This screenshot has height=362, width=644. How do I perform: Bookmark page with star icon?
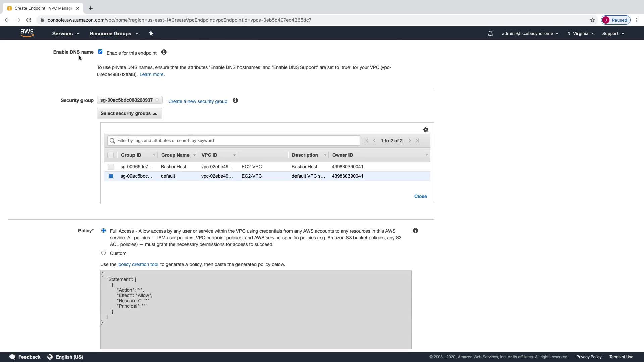coord(592,20)
